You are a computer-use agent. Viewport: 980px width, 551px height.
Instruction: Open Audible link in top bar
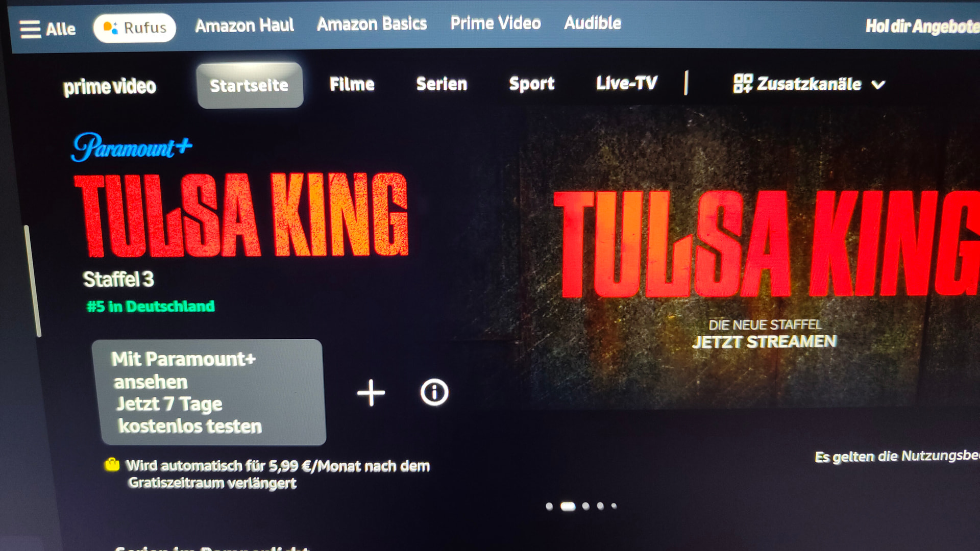(593, 23)
